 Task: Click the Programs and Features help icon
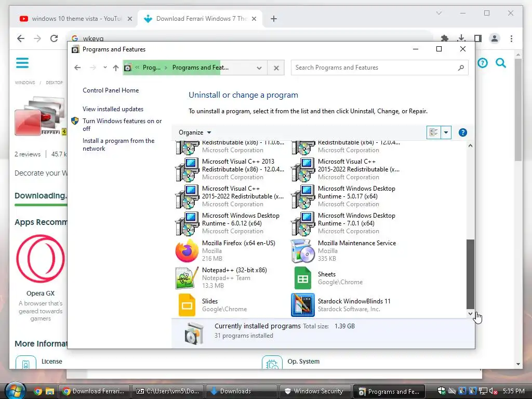(x=462, y=132)
